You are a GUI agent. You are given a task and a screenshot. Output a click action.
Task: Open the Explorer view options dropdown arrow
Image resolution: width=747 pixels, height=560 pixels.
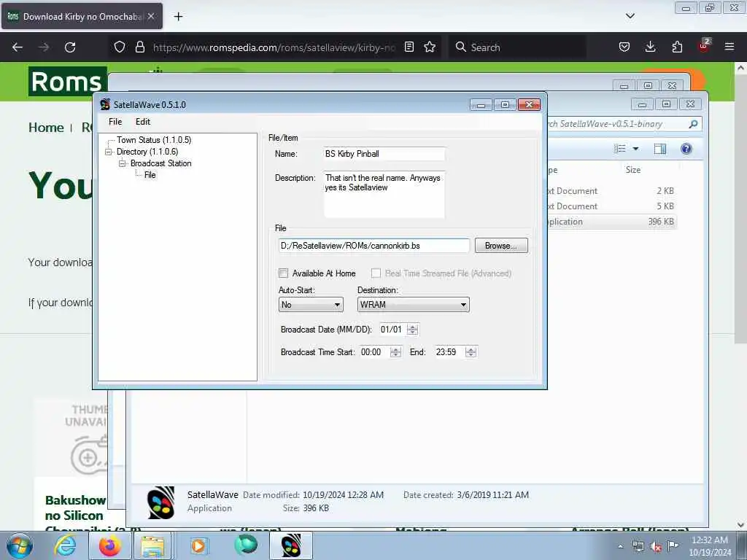tap(635, 149)
